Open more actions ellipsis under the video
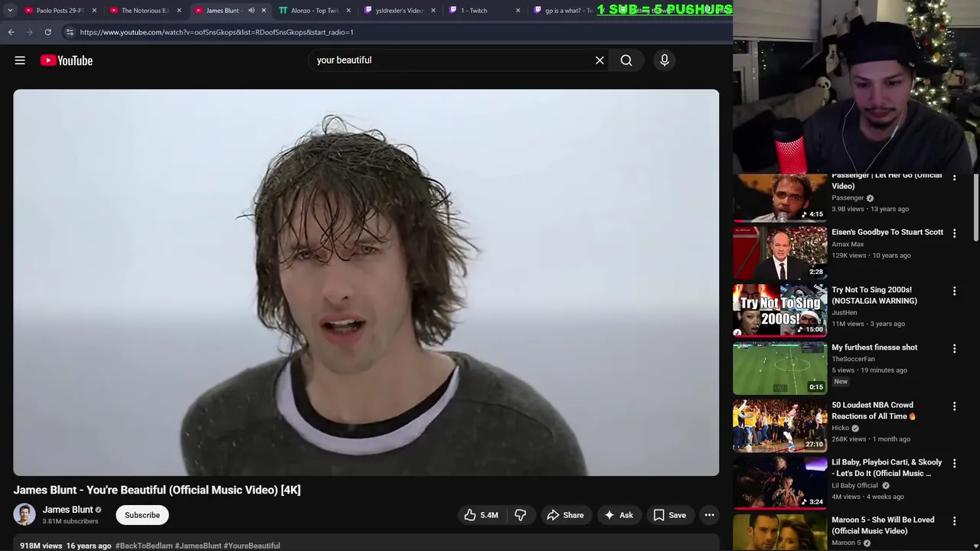Screen dimensions: 980x551 710,515
